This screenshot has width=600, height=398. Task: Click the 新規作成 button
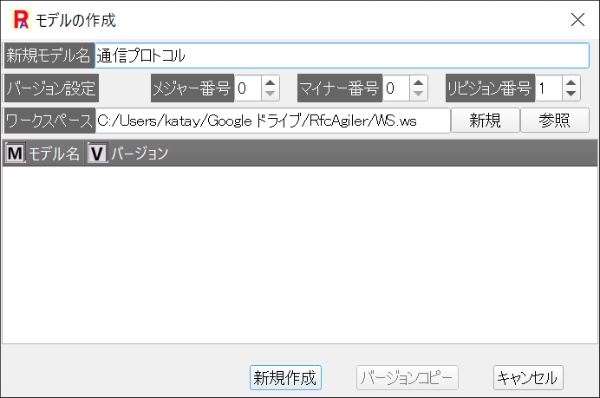[x=285, y=378]
